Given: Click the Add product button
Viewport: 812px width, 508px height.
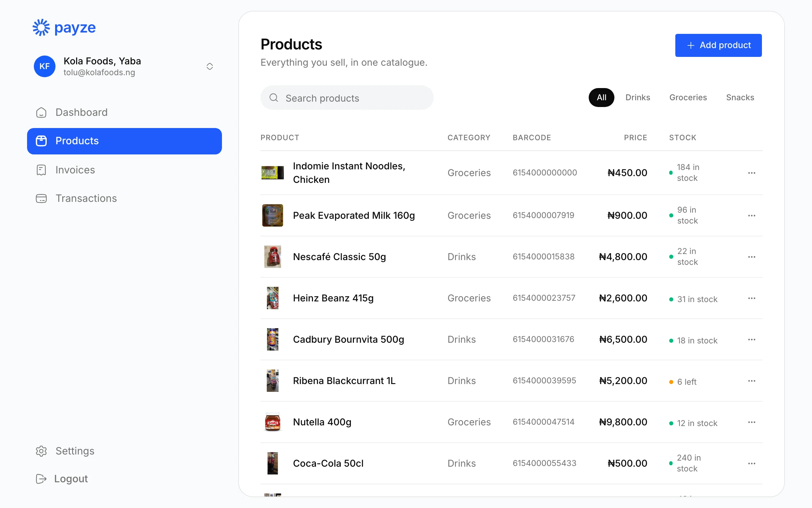Looking at the screenshot, I should pyautogui.click(x=719, y=45).
